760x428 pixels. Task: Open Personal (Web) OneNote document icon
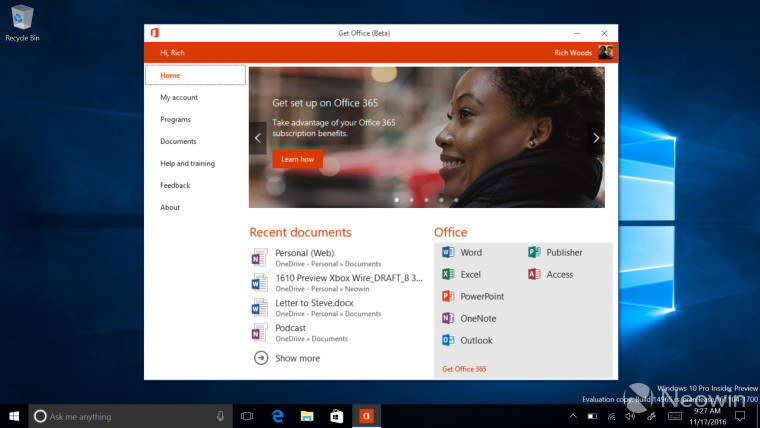point(259,257)
